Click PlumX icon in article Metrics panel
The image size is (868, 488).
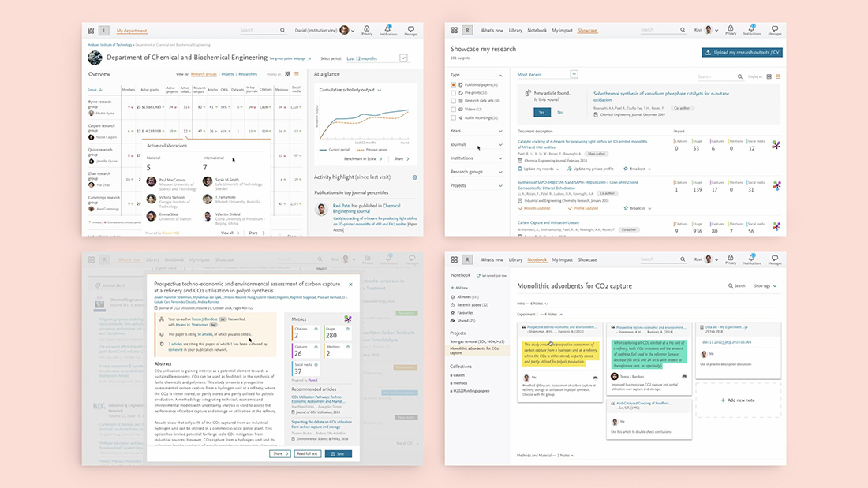[348, 319]
